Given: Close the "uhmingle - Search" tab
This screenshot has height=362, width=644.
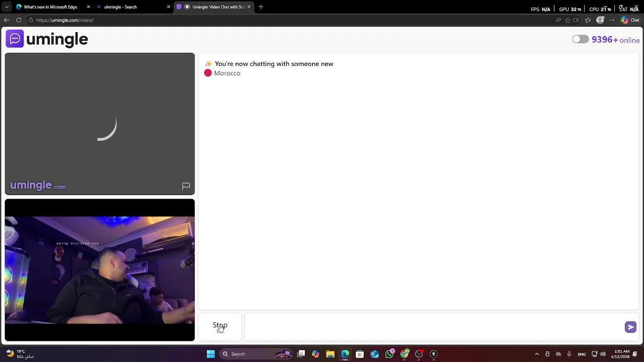Looking at the screenshot, I should pos(169,7).
